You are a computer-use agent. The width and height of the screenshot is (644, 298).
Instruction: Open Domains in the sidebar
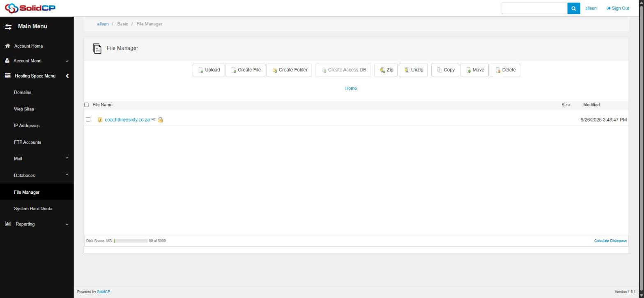(23, 92)
